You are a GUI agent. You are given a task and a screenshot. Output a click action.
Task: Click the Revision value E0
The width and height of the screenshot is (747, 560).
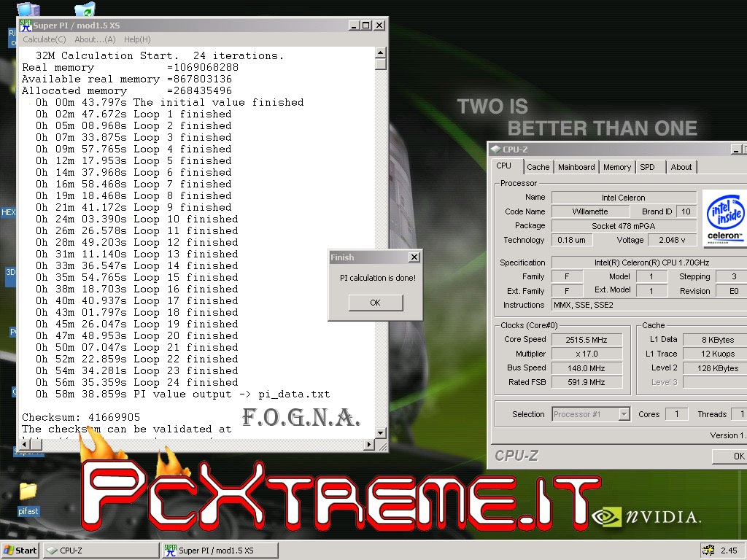(732, 291)
